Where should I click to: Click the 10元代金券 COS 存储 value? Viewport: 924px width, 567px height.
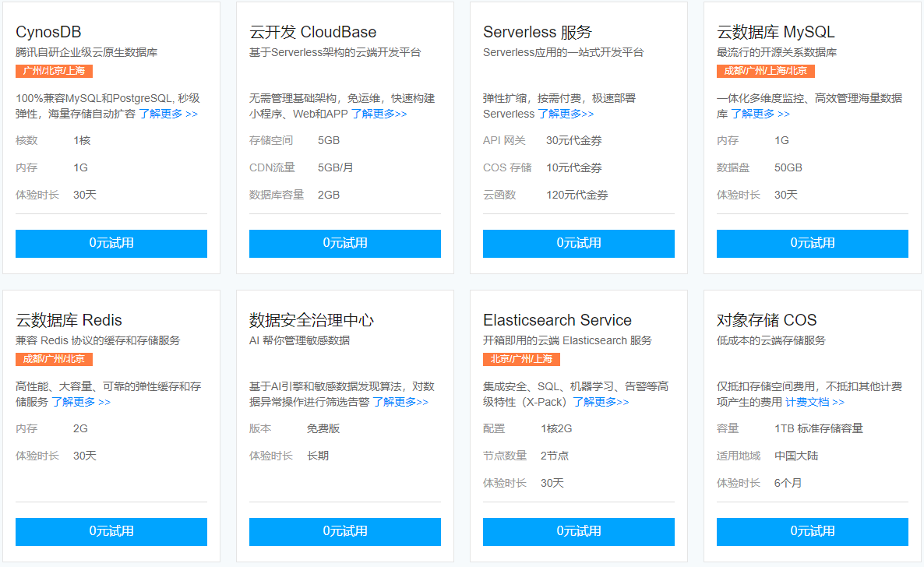574,167
